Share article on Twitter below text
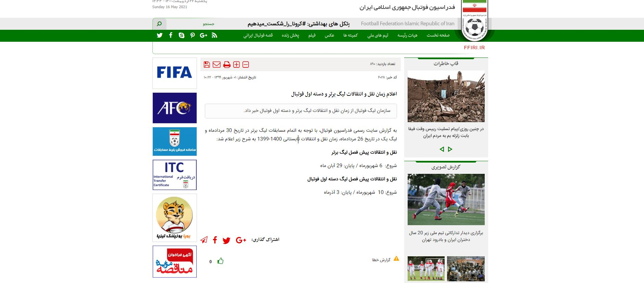 [x=226, y=240]
